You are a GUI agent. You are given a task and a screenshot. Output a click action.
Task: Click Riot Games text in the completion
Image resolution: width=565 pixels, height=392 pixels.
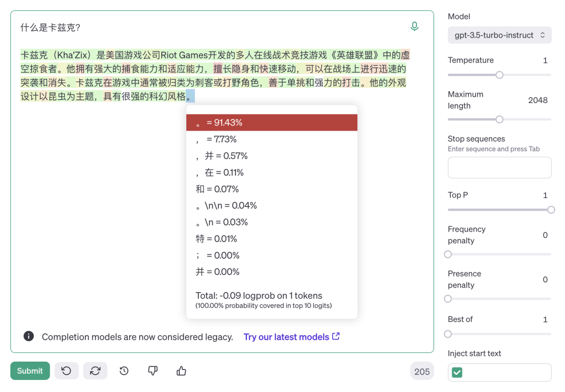tap(184, 55)
